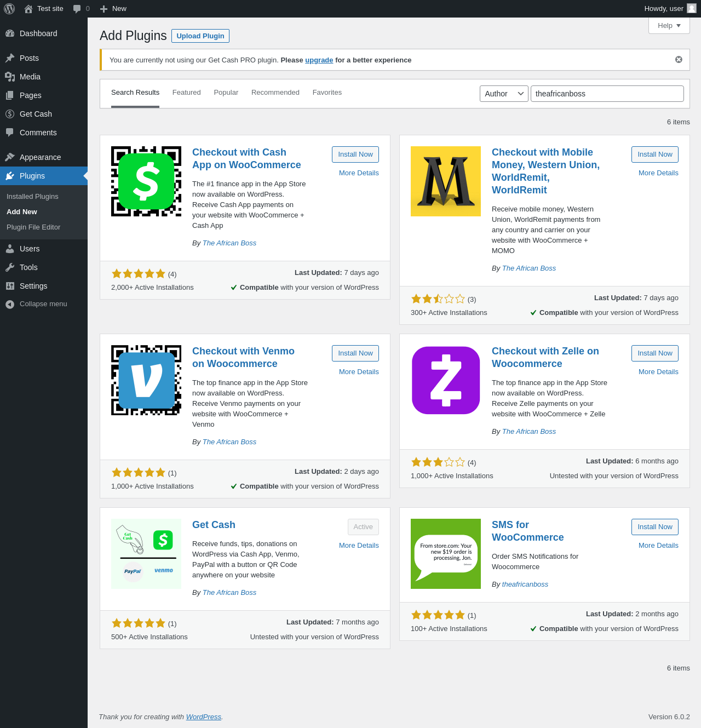This screenshot has width=701, height=728.
Task: Install SMS for WooCommerce plugin
Action: pyautogui.click(x=655, y=527)
